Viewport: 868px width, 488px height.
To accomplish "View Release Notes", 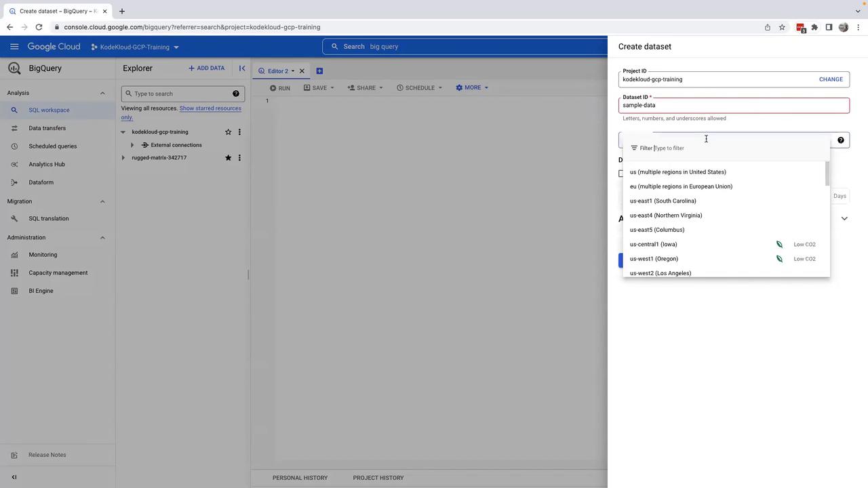I will coord(58,455).
